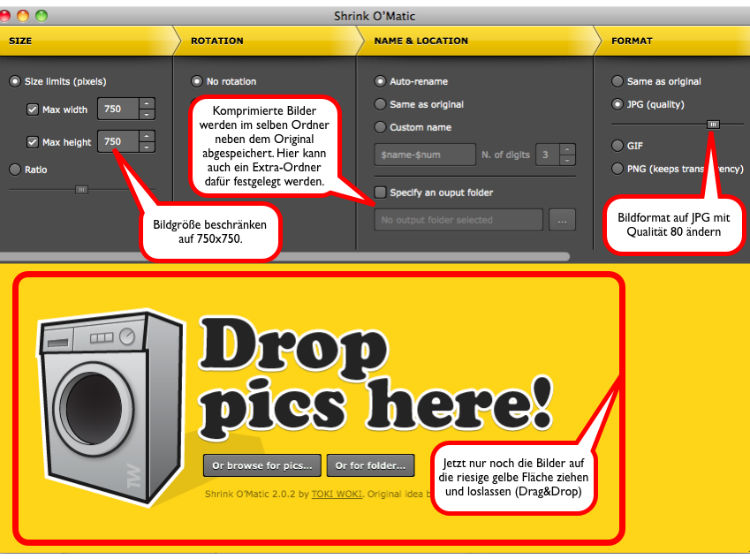Click the N. of digits value field
The height and width of the screenshot is (559, 750).
point(547,154)
